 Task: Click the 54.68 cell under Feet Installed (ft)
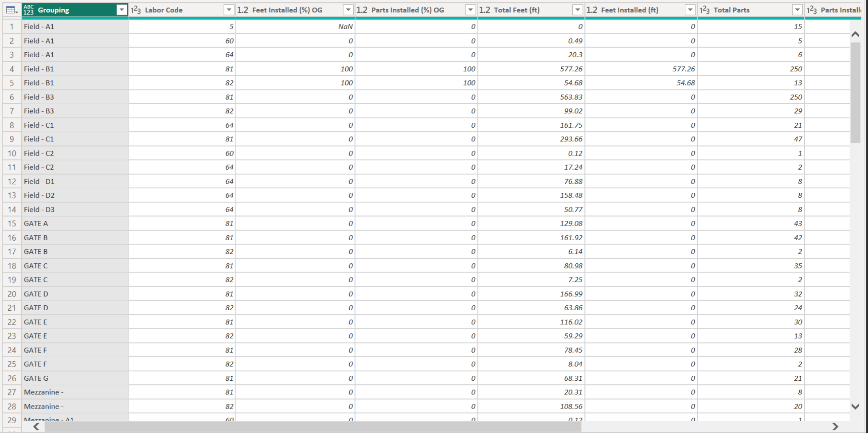[641, 83]
